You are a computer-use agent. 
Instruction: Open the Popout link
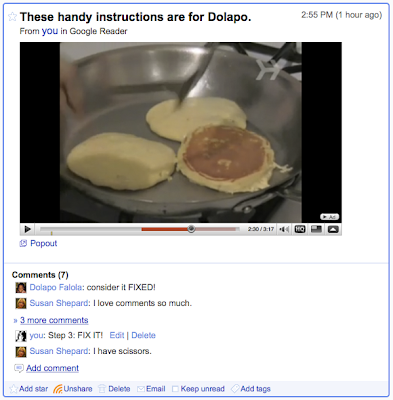(43, 243)
